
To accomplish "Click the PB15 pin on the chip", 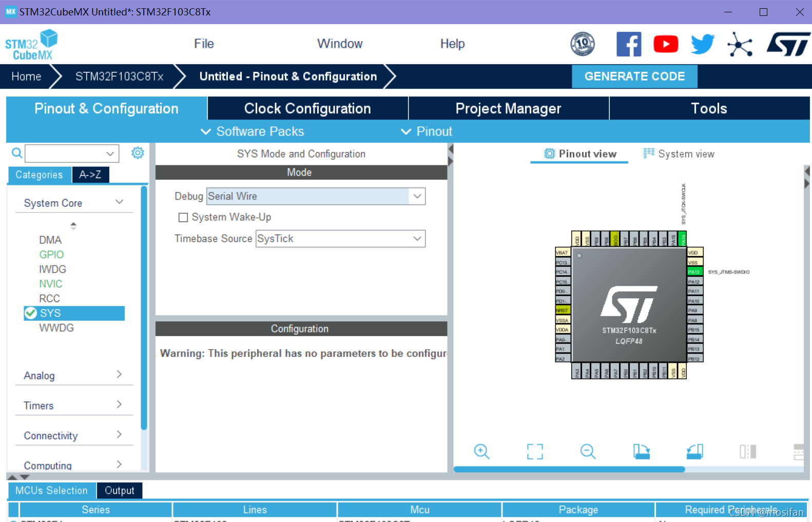I will click(694, 330).
